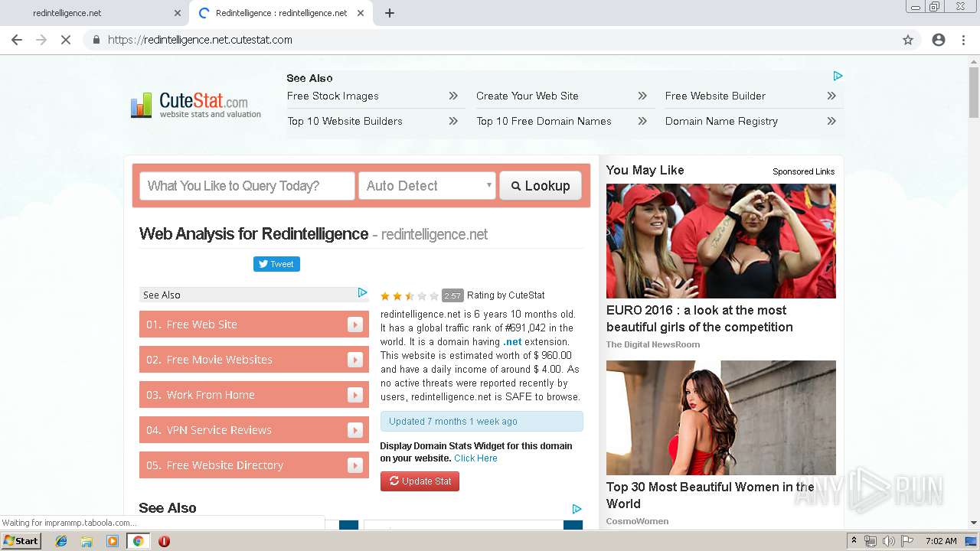Expand the Auto Detect dropdown
Viewport: 980px width, 551px height.
(x=427, y=186)
